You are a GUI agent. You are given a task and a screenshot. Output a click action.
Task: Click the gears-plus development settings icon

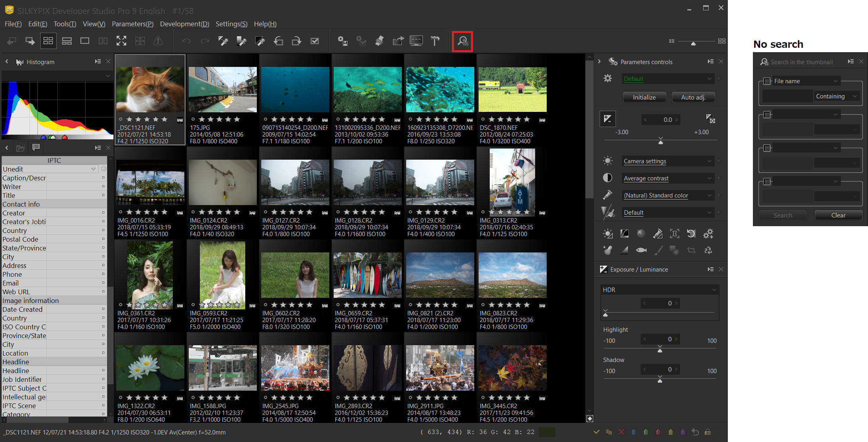pos(708,234)
